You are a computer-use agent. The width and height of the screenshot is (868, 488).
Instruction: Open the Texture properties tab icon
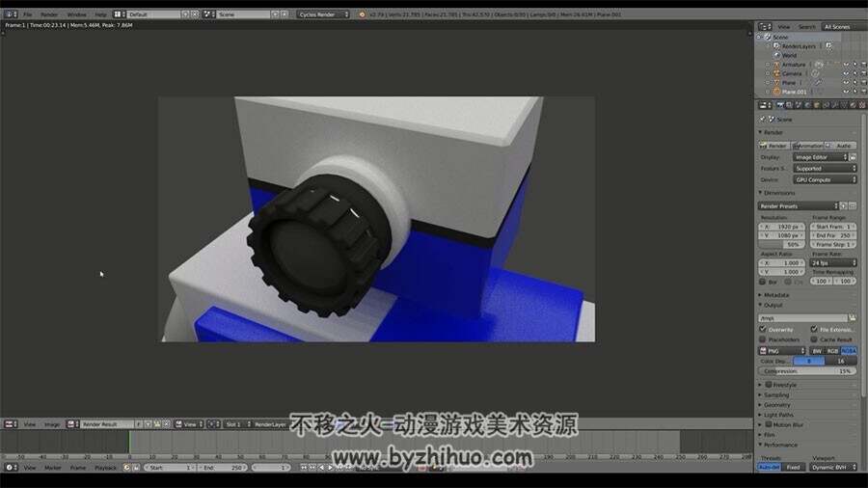pyautogui.click(x=862, y=105)
